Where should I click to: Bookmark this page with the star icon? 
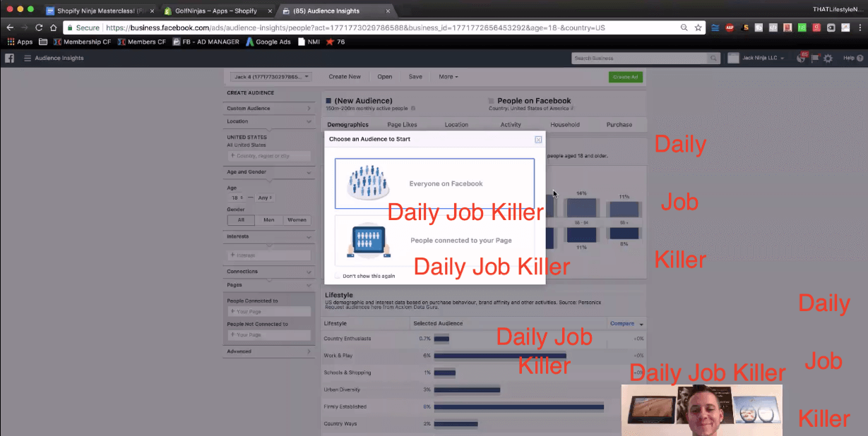(698, 28)
